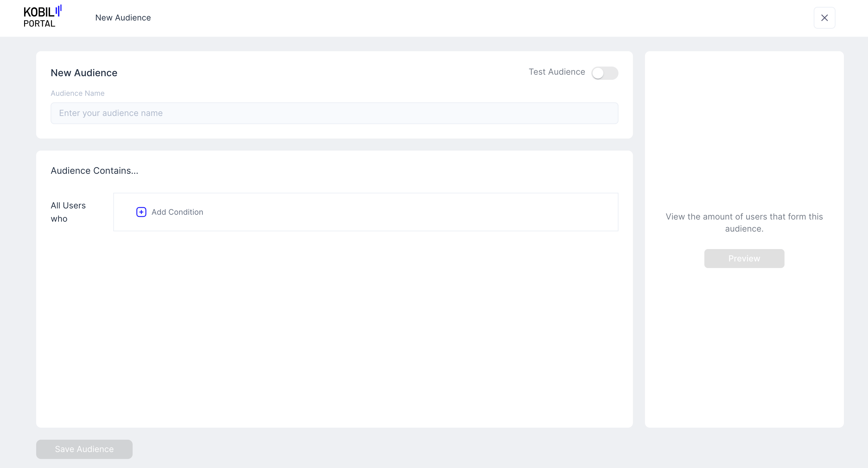Click the New Audience label in the top bar
Viewport: 868px width, 468px height.
123,17
